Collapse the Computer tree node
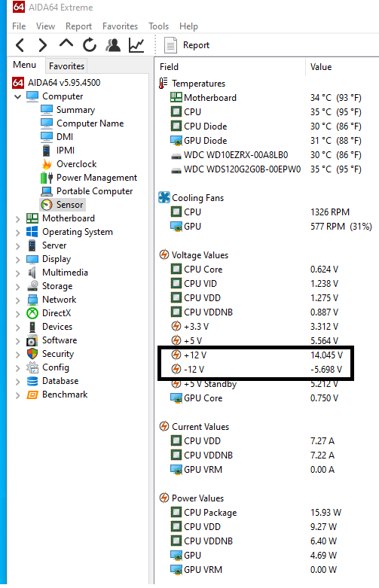Image resolution: width=379 pixels, height=588 pixels. coord(17,97)
